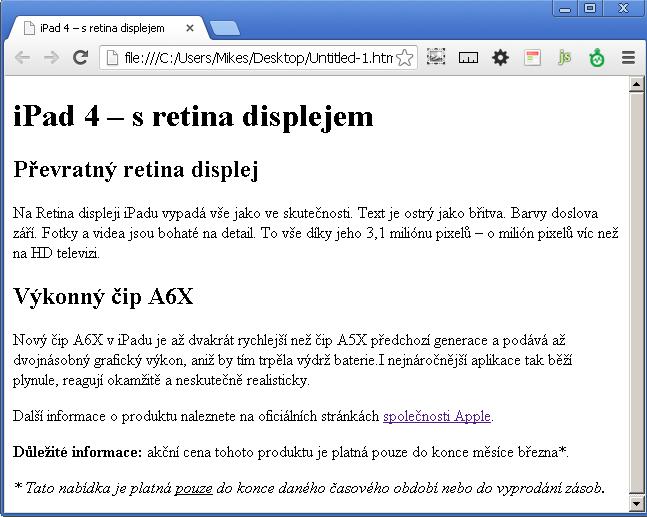This screenshot has height=517, width=647.
Task: Open the green robot extension icon
Action: click(597, 58)
